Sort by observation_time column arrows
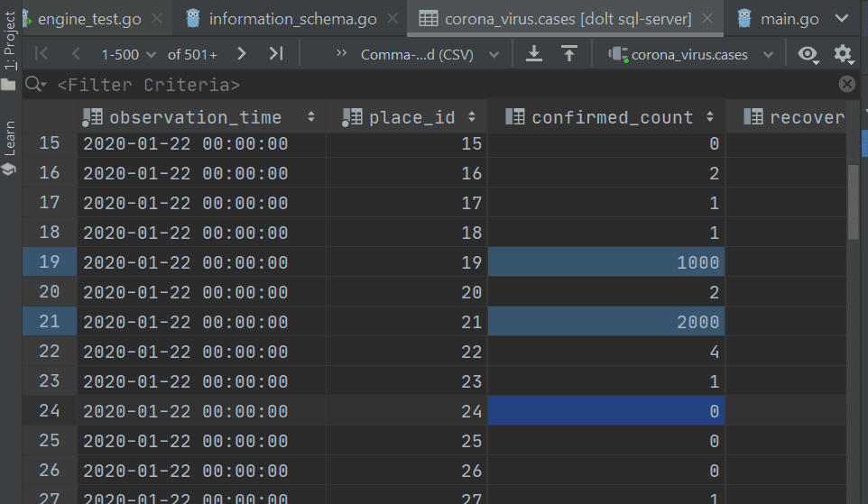Viewport: 868px width, 504px height. pos(311,116)
